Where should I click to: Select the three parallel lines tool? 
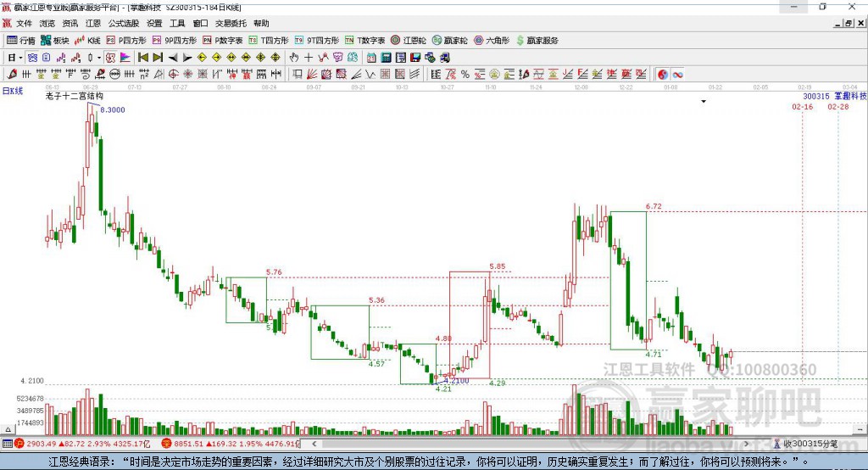tap(415, 75)
